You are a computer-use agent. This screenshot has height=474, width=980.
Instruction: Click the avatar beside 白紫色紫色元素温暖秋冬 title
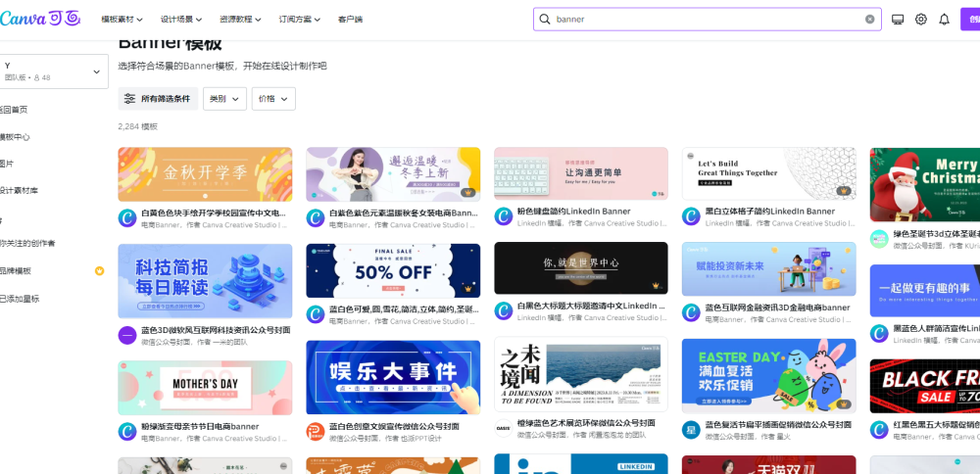pyautogui.click(x=315, y=218)
